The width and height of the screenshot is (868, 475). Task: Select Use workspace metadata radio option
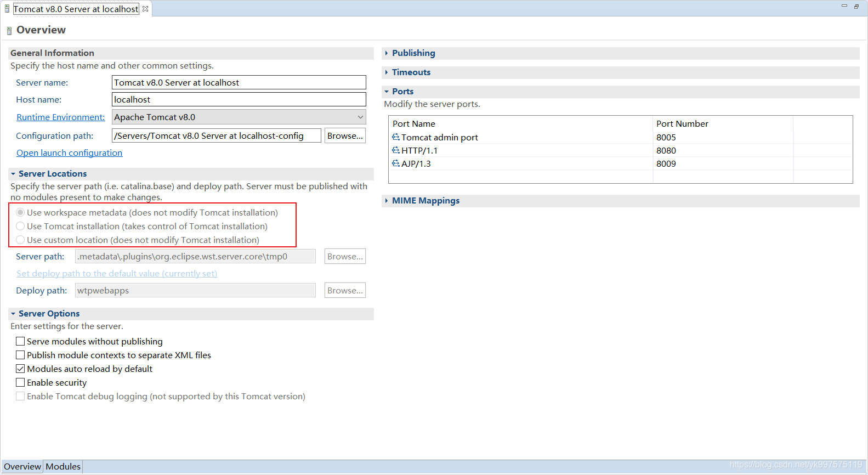pos(20,212)
